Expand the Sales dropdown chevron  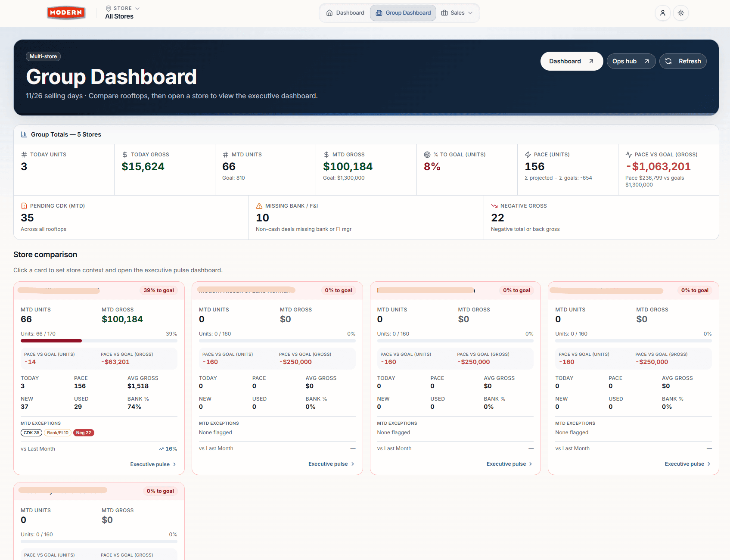point(470,13)
